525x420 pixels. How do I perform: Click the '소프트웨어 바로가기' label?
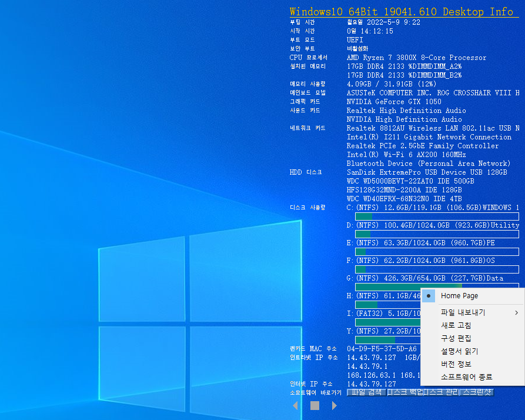coord(316,392)
